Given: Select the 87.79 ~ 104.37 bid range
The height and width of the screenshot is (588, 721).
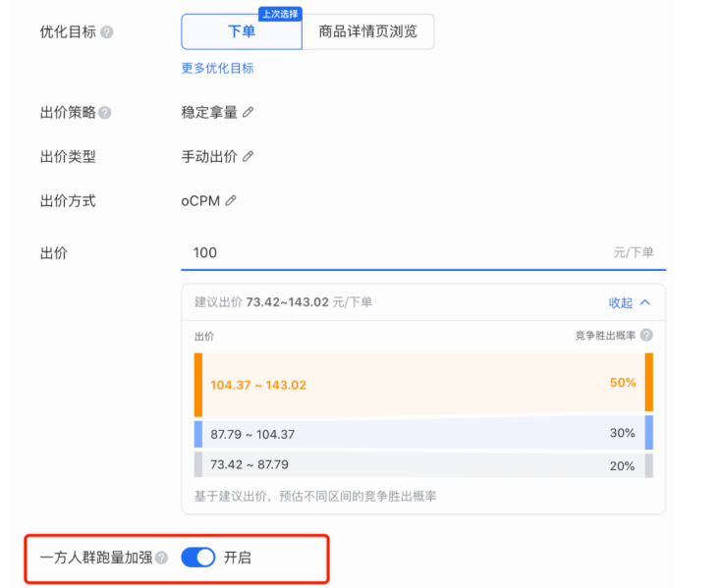Looking at the screenshot, I should 423,434.
